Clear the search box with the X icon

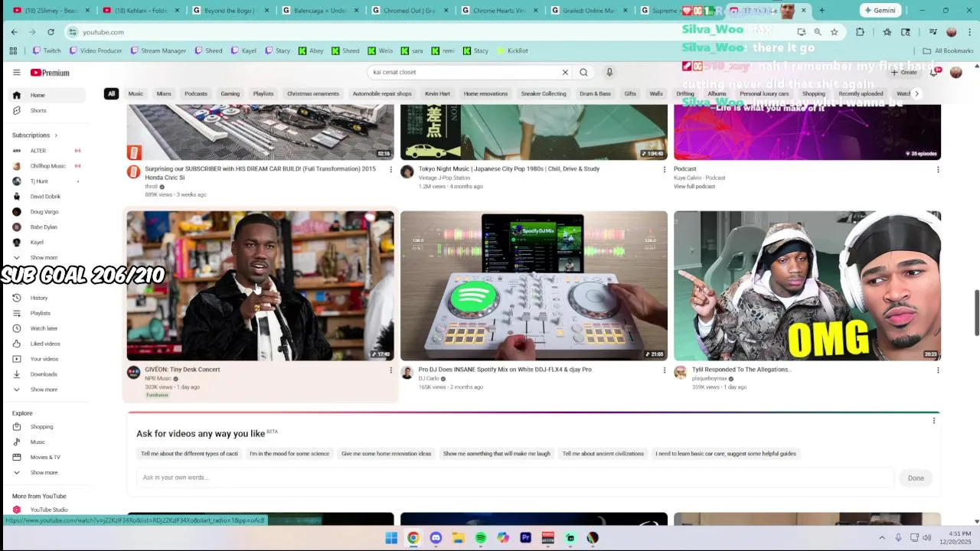click(565, 72)
